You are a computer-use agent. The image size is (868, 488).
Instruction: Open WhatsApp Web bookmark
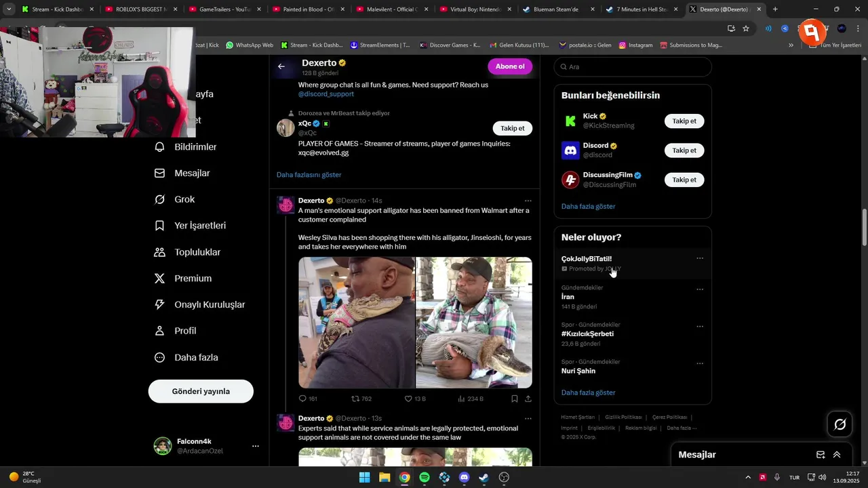point(250,45)
